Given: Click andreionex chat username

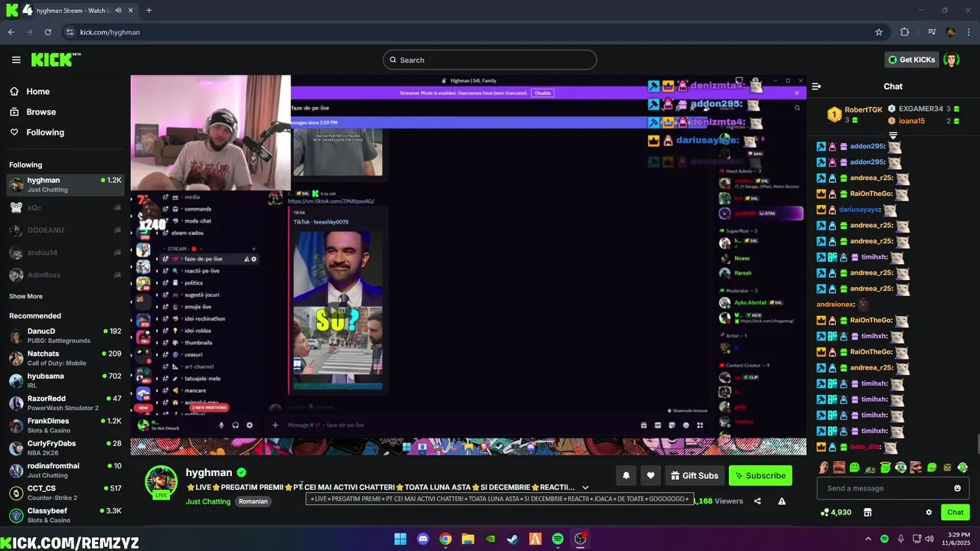Looking at the screenshot, I should [835, 305].
